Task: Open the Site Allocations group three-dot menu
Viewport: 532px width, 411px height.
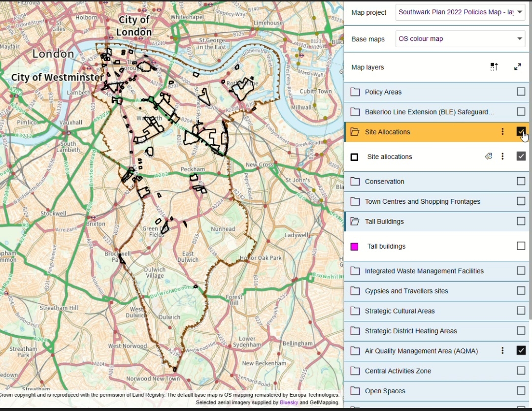Action: (502, 131)
